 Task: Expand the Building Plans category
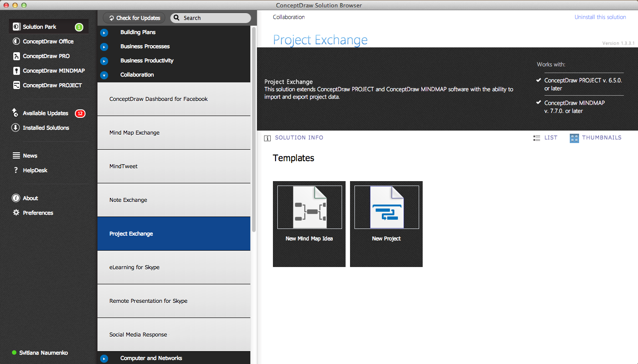(104, 33)
